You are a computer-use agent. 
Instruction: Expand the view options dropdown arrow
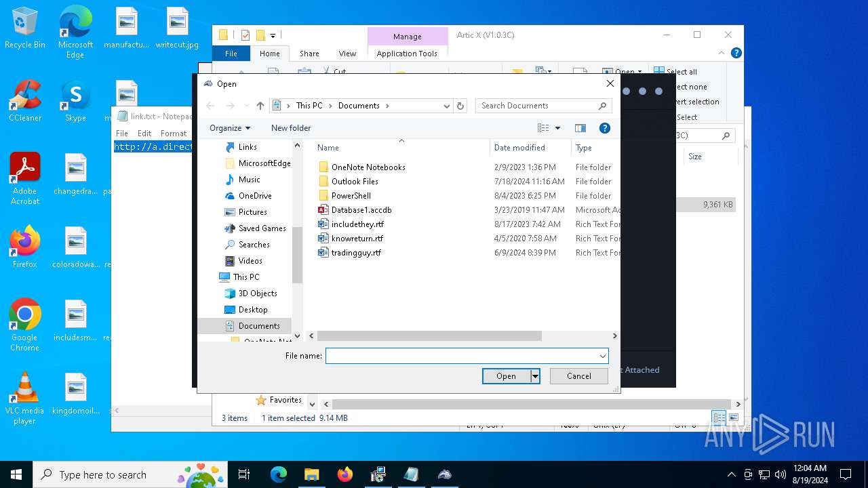558,128
